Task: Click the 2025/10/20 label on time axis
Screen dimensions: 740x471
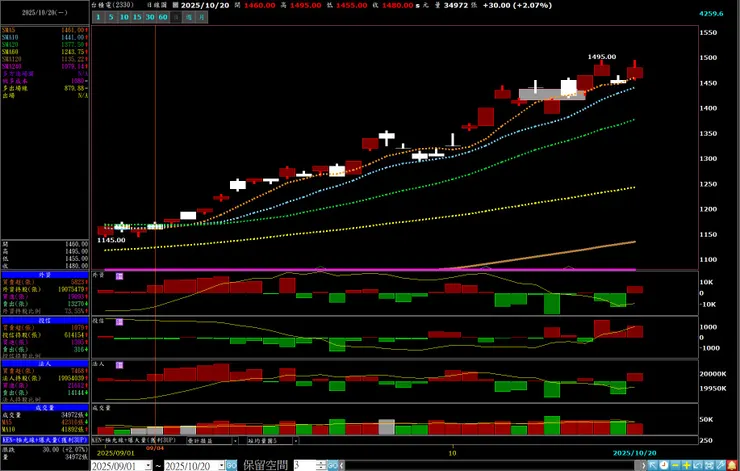Action: click(x=635, y=453)
